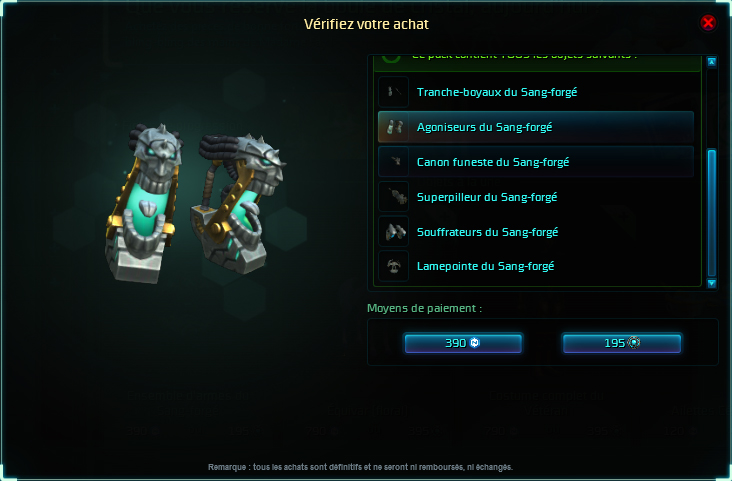
Task: Click the Agoniseurs du Sang-forgé item icon
Action: pos(394,127)
